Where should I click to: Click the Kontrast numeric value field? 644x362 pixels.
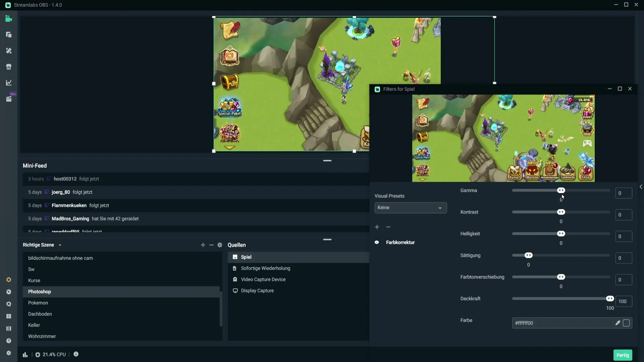coord(624,215)
